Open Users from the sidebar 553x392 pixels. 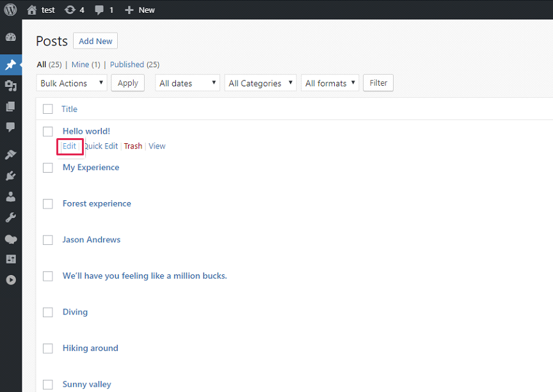coord(10,197)
